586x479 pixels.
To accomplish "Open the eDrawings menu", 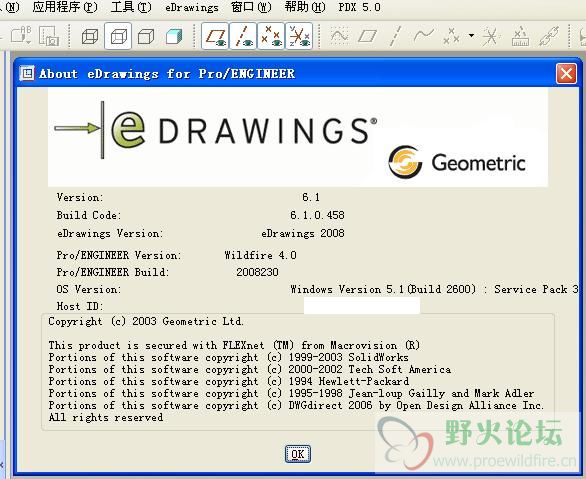I will tap(192, 7).
